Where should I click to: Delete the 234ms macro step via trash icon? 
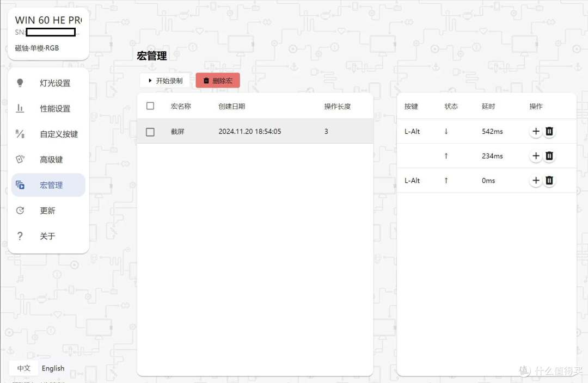click(x=549, y=156)
